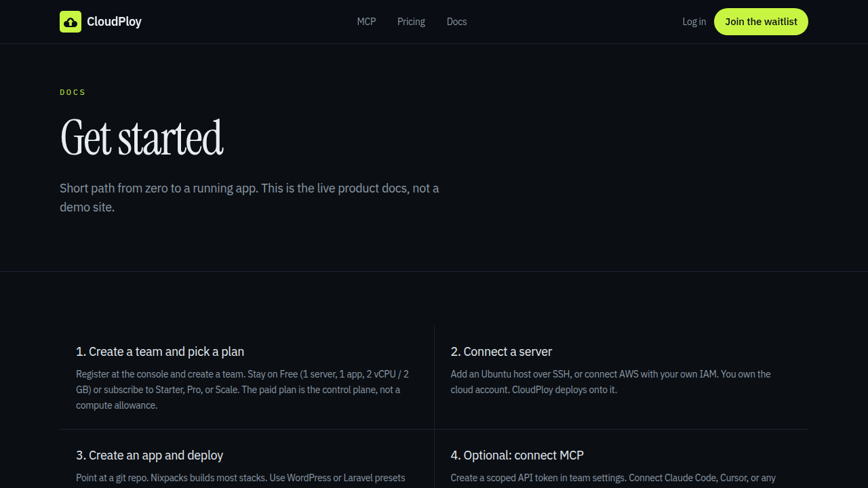This screenshot has height=488, width=868.
Task: Click the 'Add an Ubuntu host over SSH' text
Action: click(x=610, y=382)
